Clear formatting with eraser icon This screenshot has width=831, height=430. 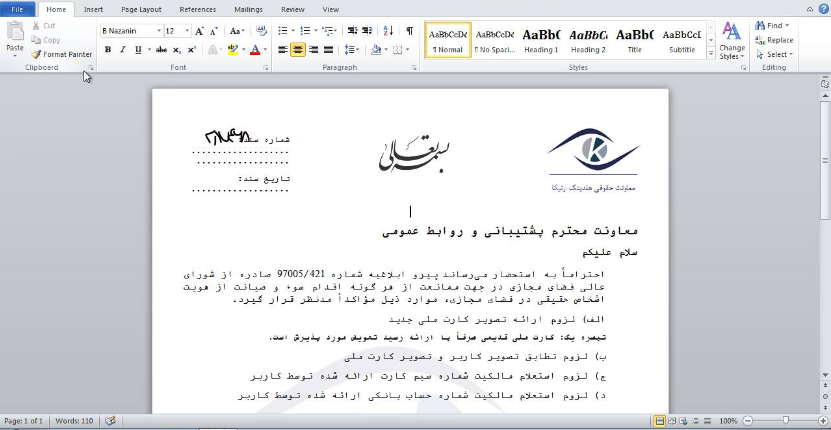click(x=261, y=31)
